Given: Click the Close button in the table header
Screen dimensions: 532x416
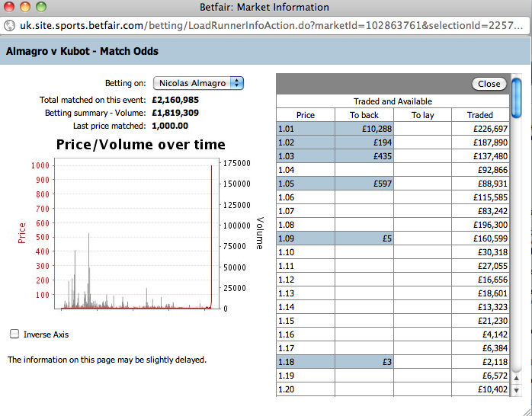Looking at the screenshot, I should pos(489,84).
